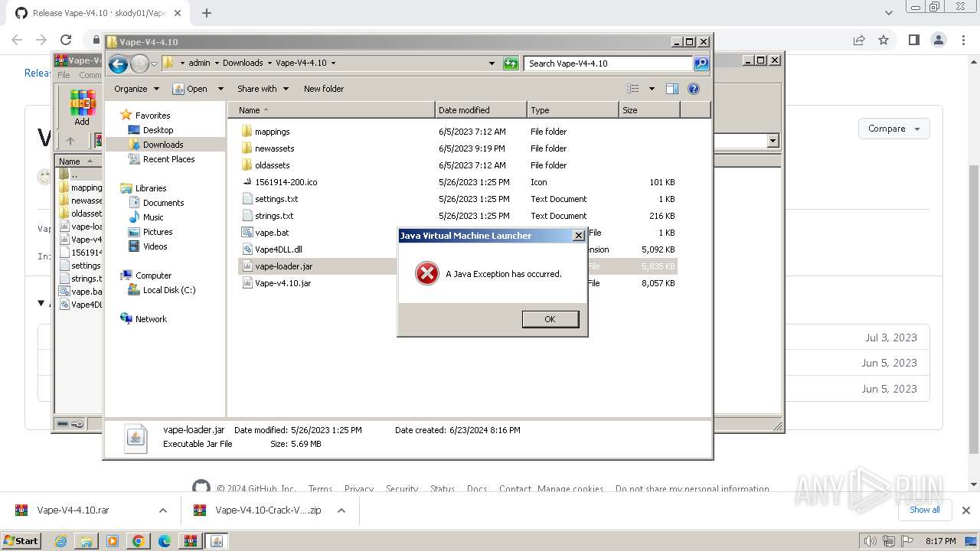Image resolution: width=980 pixels, height=551 pixels.
Task: Toggle the Chrome side panel icon
Action: pos(913,40)
